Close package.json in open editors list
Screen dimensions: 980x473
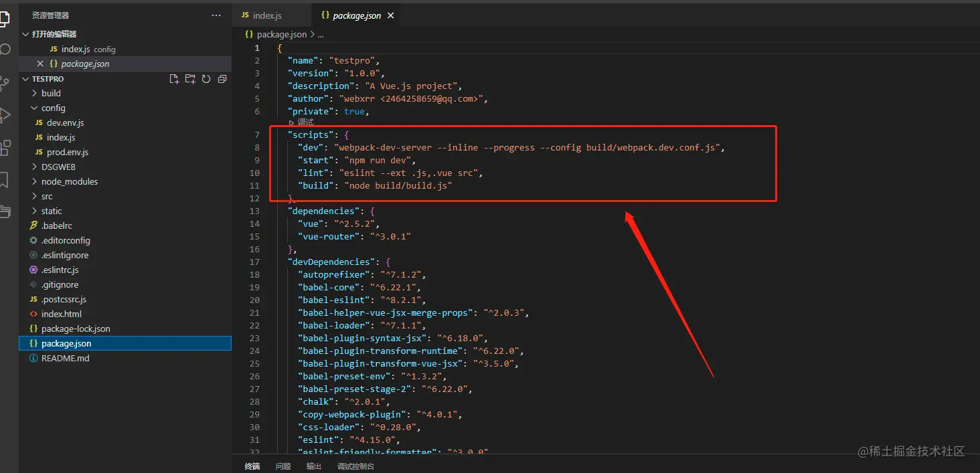(x=40, y=64)
